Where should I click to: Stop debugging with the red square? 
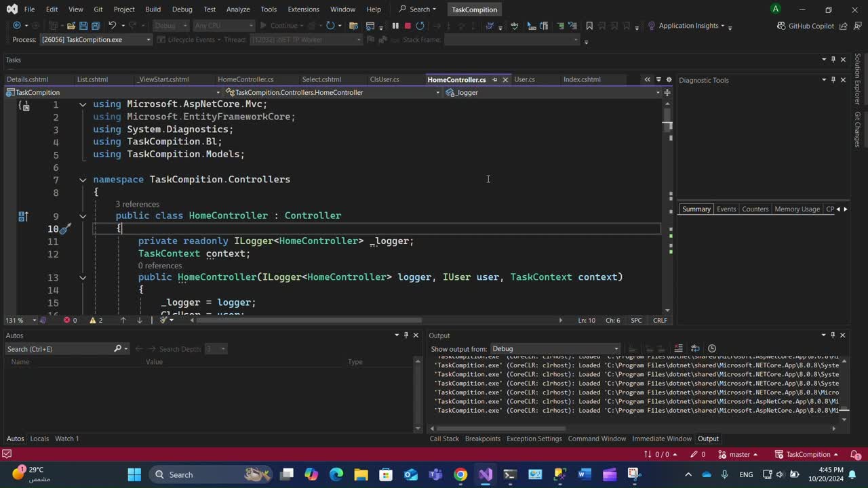[408, 26]
